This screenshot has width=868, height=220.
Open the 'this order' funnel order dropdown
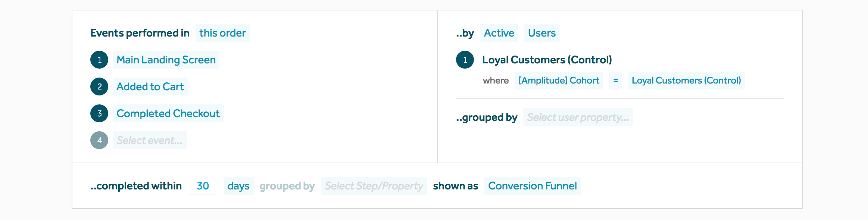[222, 33]
